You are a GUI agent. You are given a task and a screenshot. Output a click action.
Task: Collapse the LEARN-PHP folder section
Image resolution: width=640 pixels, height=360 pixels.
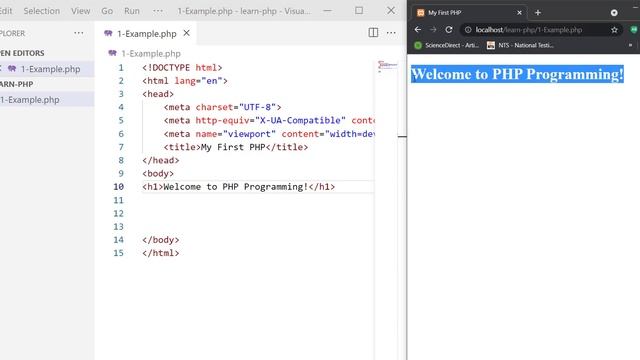pyautogui.click(x=16, y=84)
